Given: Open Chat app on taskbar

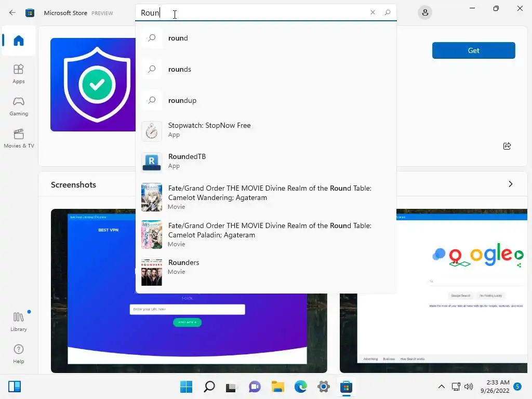Looking at the screenshot, I should pos(255,387).
